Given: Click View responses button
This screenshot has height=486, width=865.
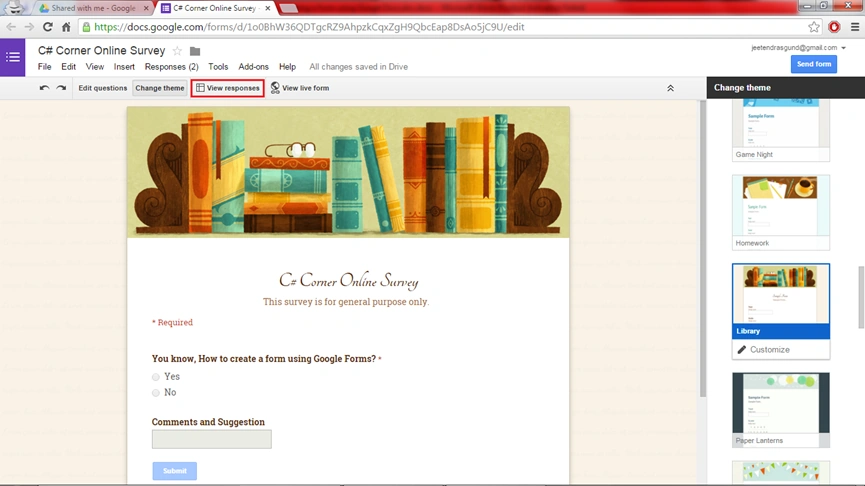Looking at the screenshot, I should (227, 88).
